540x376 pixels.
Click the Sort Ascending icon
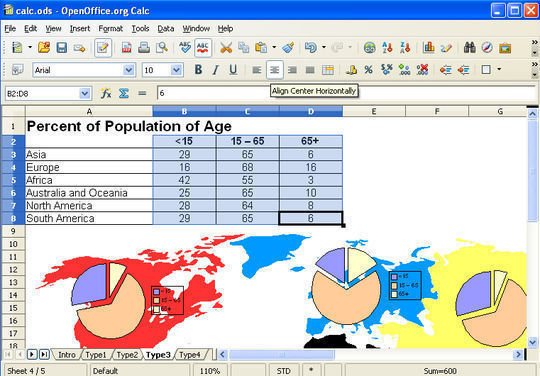pos(387,48)
